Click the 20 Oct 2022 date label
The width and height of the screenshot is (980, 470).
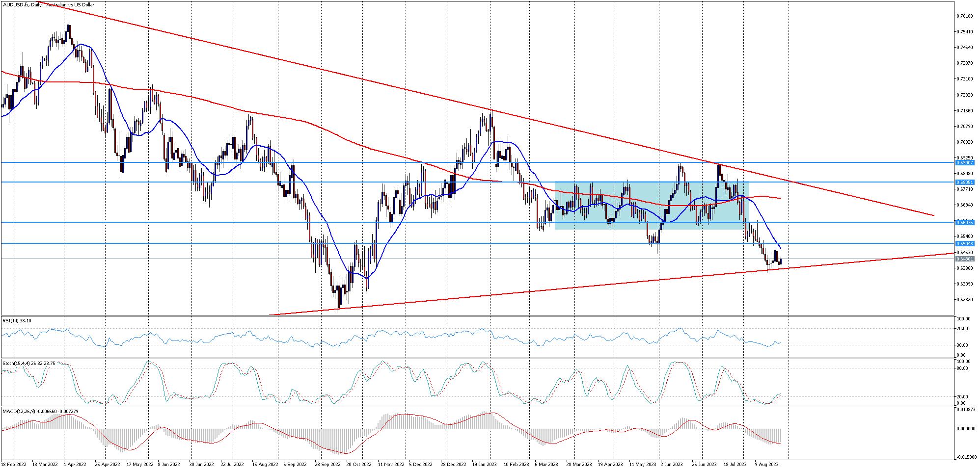point(359,464)
